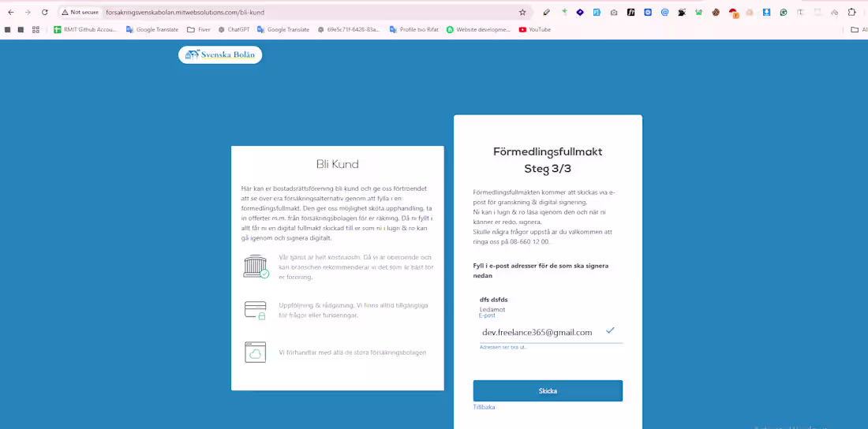The width and height of the screenshot is (868, 429).
Task: Reload the page with the refresh icon
Action: click(45, 12)
